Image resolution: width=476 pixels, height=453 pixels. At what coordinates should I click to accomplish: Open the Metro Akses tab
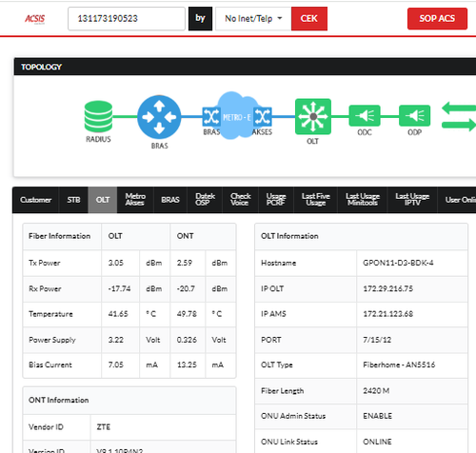click(135, 200)
